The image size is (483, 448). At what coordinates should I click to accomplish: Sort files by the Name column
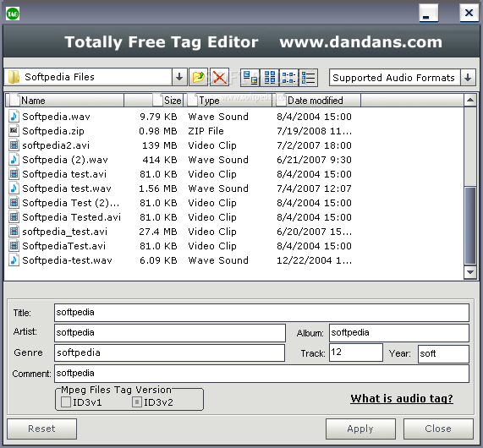tap(64, 101)
